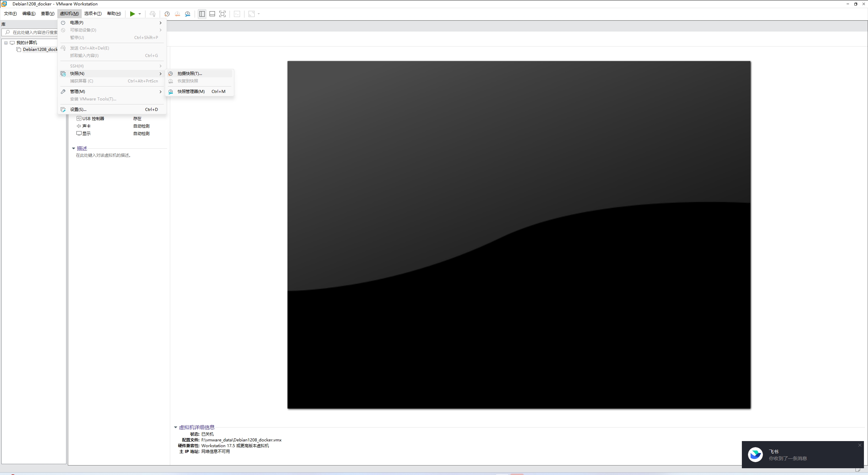Click the library search input field
The width and height of the screenshot is (868, 475).
tap(35, 33)
